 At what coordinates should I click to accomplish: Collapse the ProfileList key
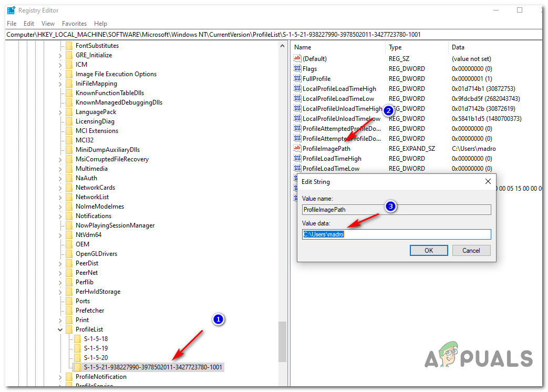60,329
